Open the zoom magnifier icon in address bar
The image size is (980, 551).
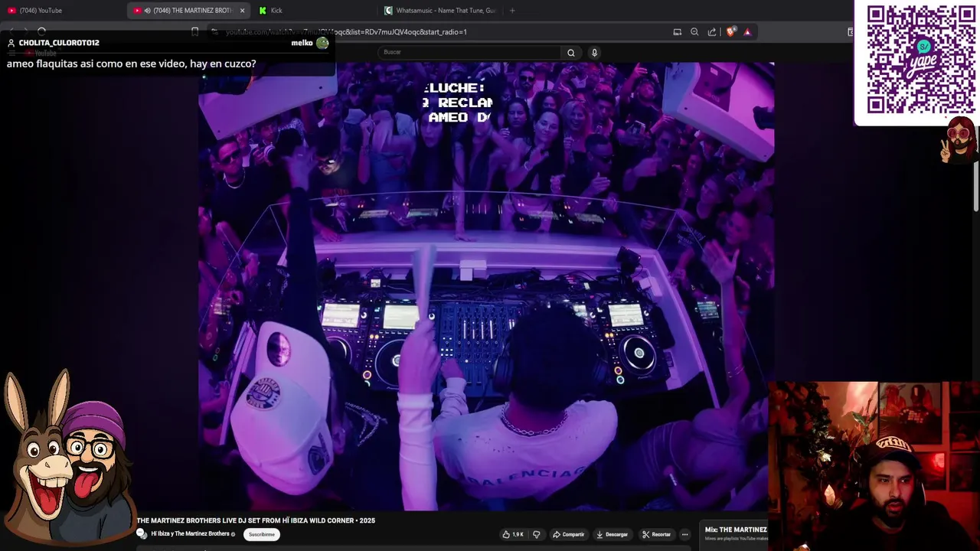[x=694, y=32]
